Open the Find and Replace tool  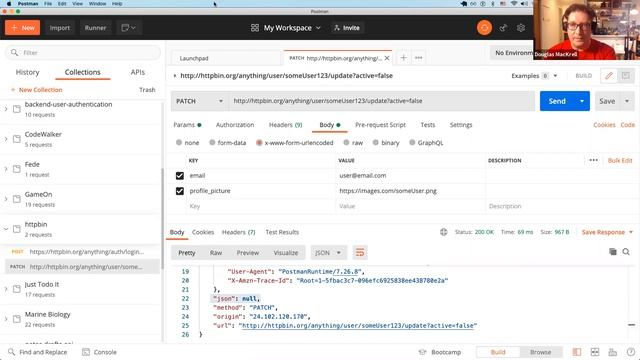38,352
